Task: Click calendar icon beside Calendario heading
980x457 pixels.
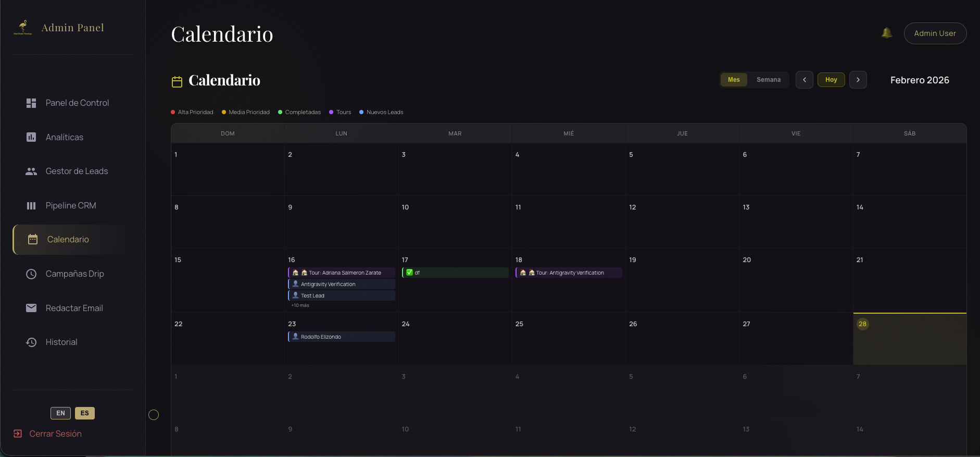Action: (177, 81)
